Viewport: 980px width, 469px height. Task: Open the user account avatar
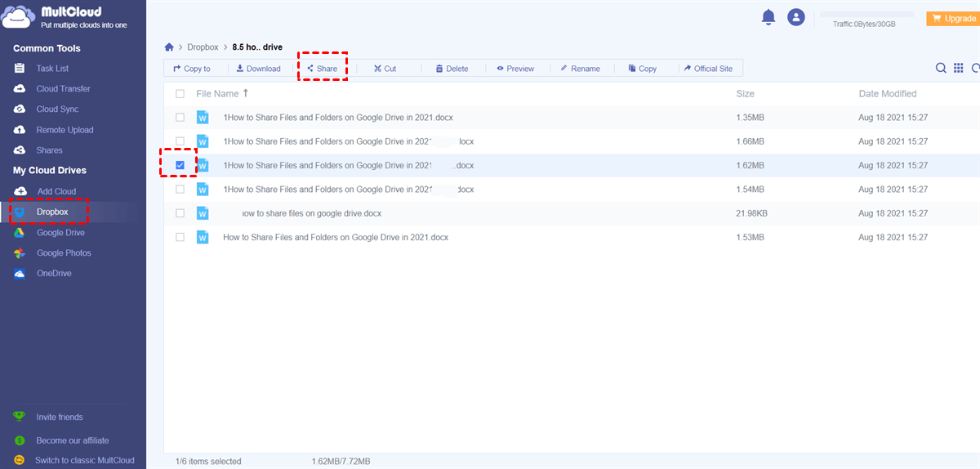795,17
